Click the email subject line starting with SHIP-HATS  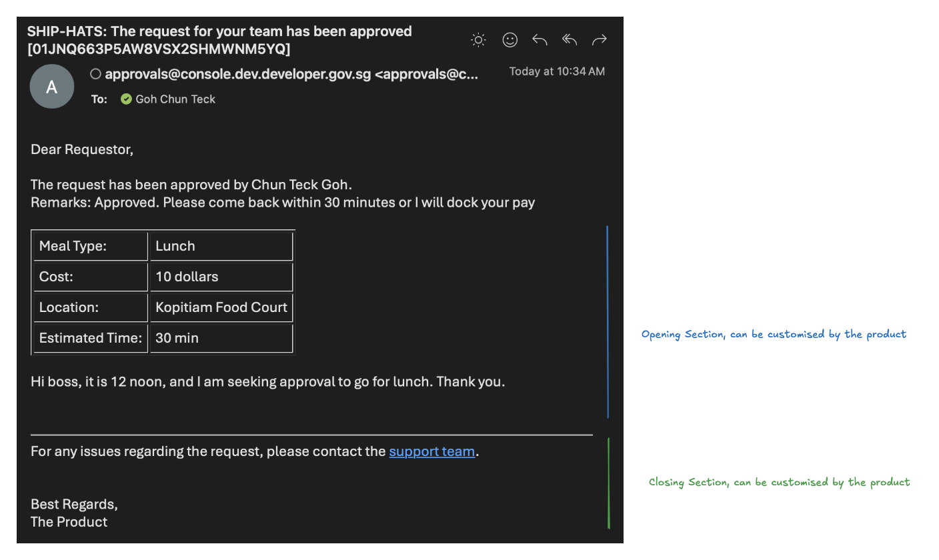pos(219,40)
